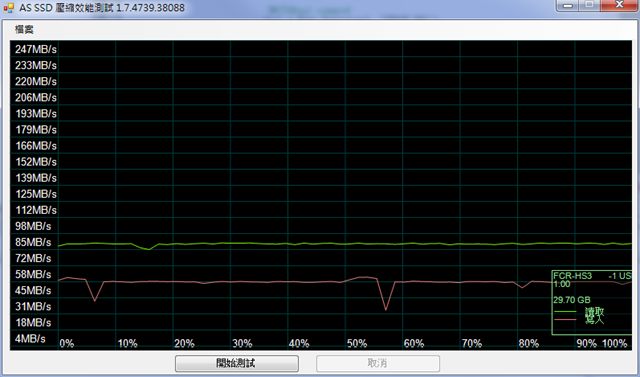Open the 檔案 menu
The width and height of the screenshot is (640, 377).
(24, 29)
